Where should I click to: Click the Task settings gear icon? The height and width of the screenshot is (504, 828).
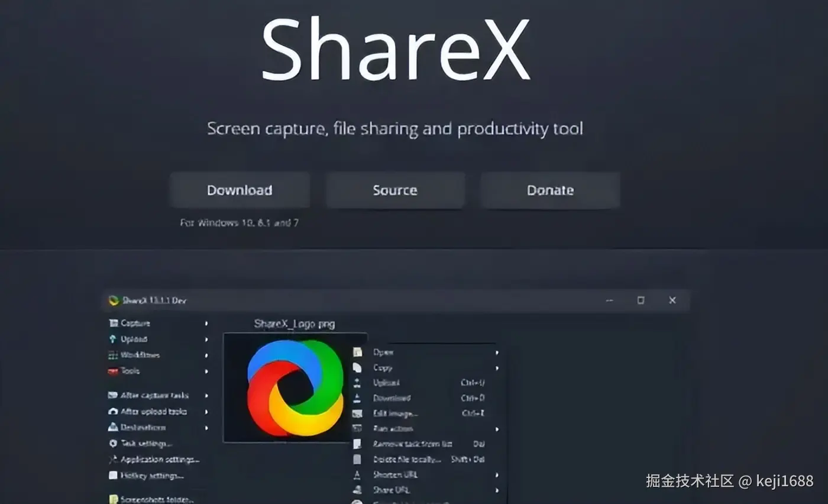(x=113, y=443)
